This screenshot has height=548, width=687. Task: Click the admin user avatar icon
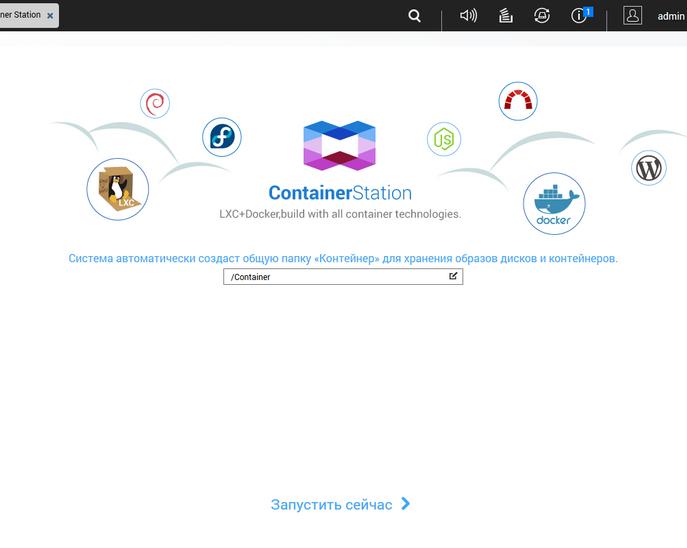coord(632,15)
